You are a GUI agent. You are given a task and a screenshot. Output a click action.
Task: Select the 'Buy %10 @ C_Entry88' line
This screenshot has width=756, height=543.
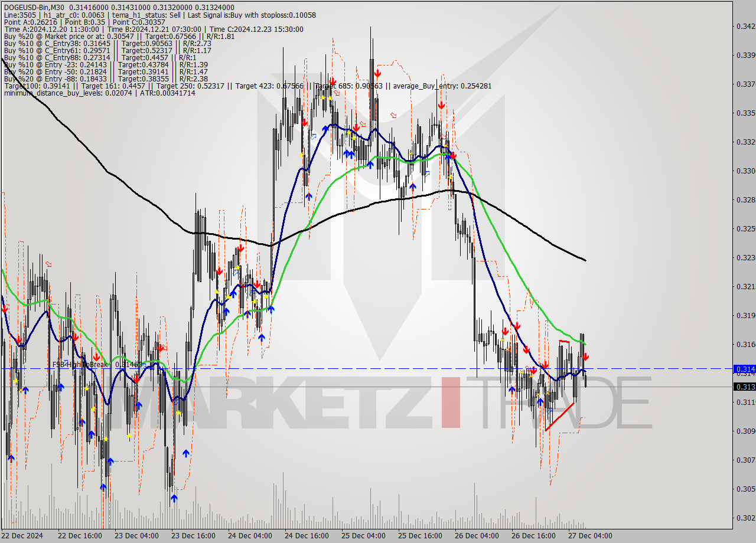tap(100, 57)
